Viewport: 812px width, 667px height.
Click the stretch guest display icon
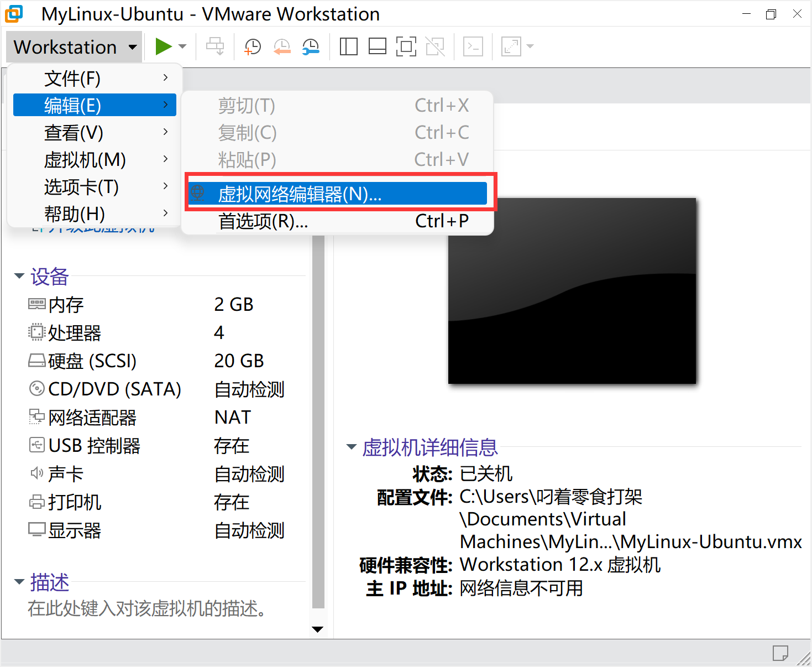tap(511, 46)
